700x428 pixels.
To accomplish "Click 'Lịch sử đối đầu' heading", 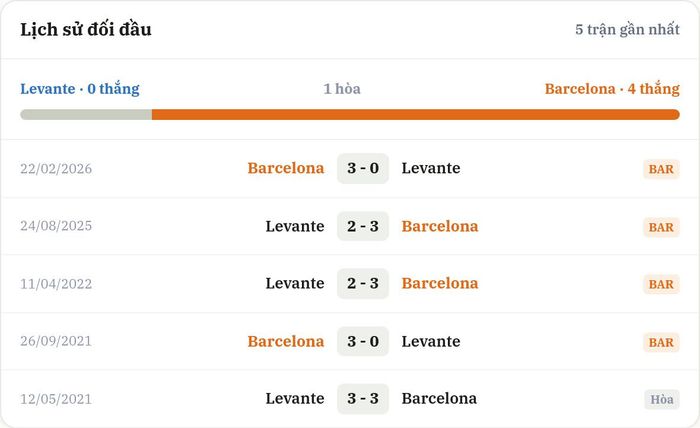I will pos(86,29).
